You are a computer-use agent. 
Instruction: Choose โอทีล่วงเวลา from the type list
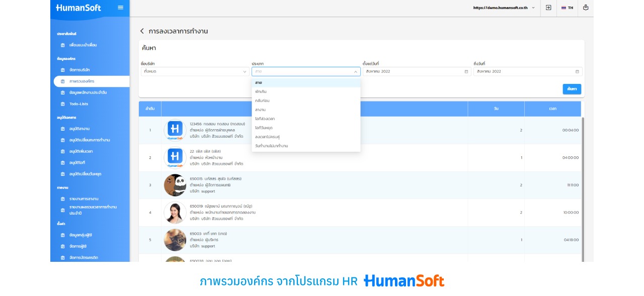pos(306,119)
